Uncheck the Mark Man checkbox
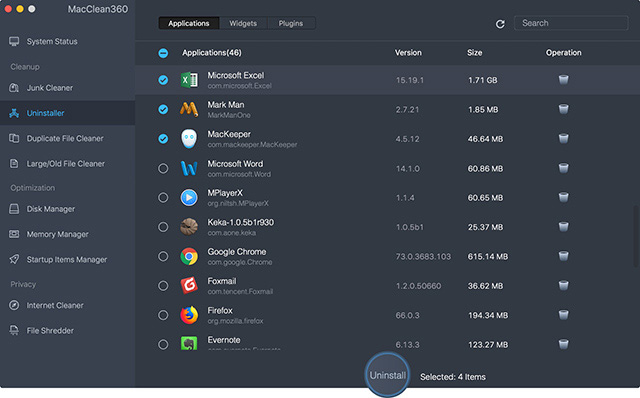 163,109
